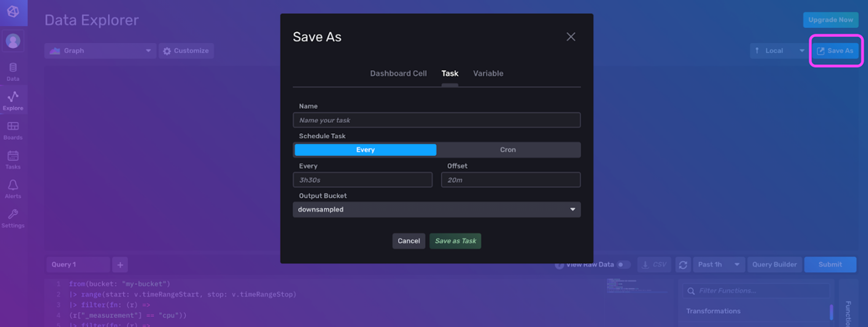Click the script editor minimap
This screenshot has width=868, height=327.
tap(637, 286)
